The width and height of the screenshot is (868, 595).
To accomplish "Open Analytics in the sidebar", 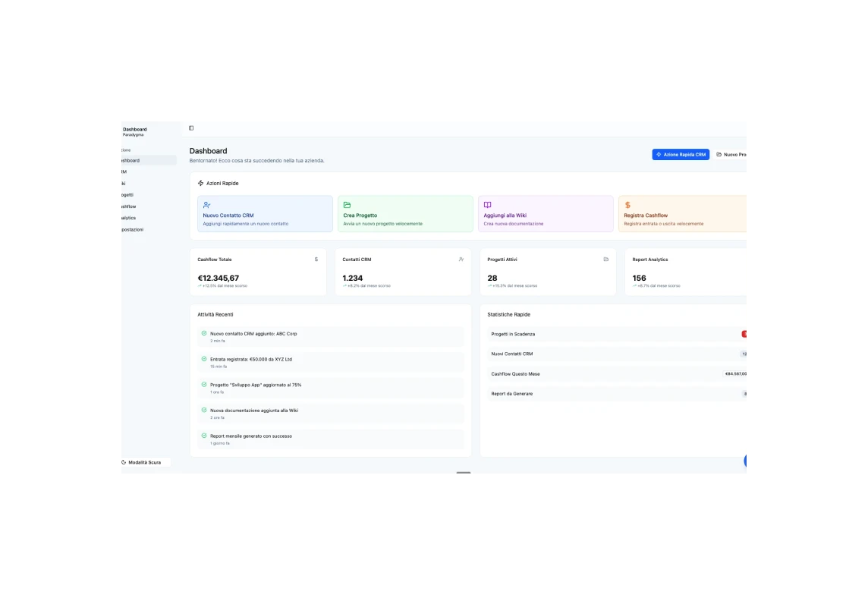I will 149,218.
